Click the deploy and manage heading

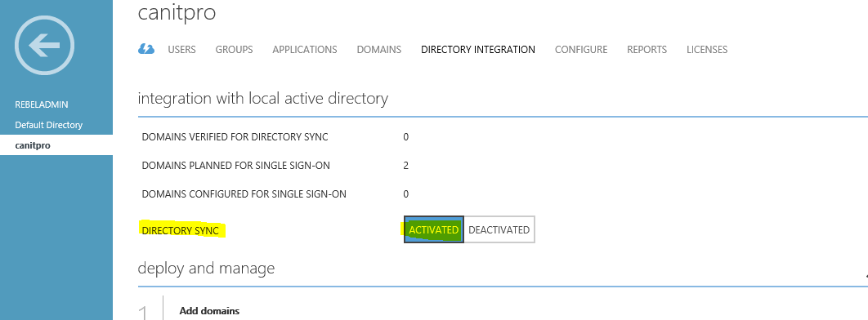[x=206, y=268]
